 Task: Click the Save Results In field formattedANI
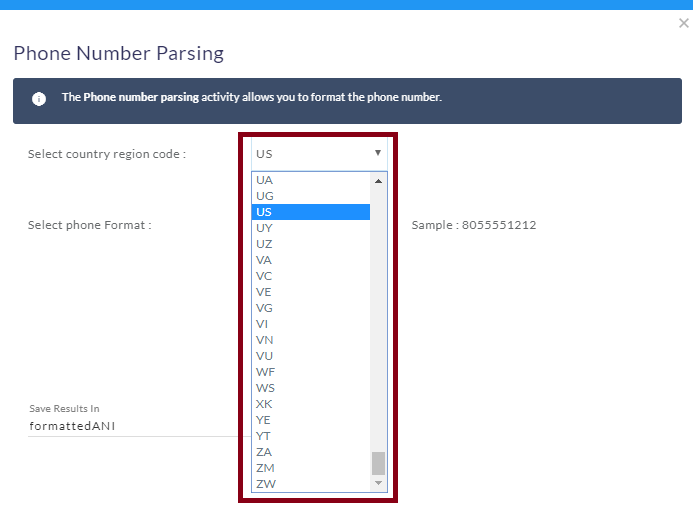133,426
